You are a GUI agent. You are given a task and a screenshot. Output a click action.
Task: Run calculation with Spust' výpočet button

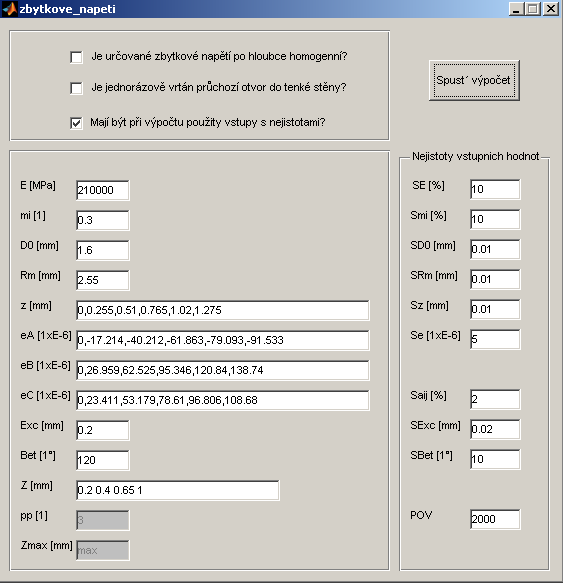[474, 80]
